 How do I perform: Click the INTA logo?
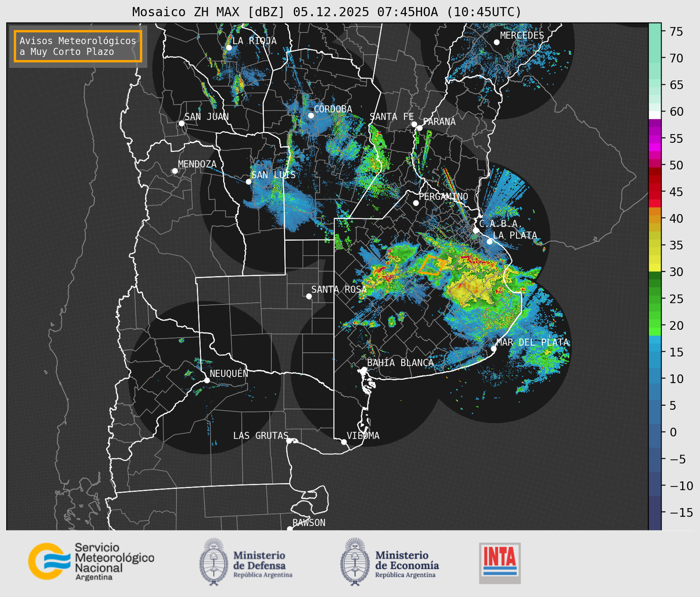tap(500, 563)
